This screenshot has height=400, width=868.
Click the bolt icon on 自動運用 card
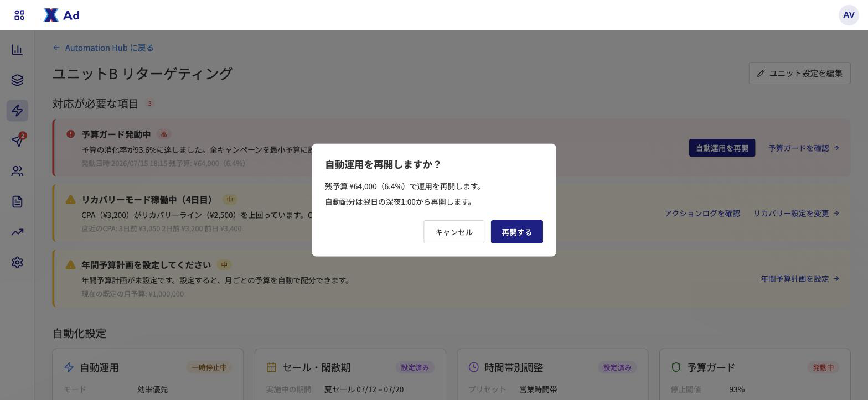[x=69, y=367]
